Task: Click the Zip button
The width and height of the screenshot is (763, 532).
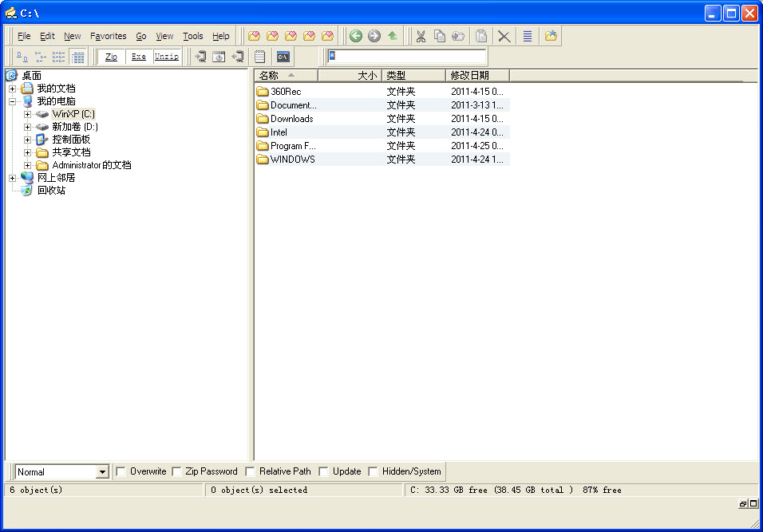Action: pos(111,57)
